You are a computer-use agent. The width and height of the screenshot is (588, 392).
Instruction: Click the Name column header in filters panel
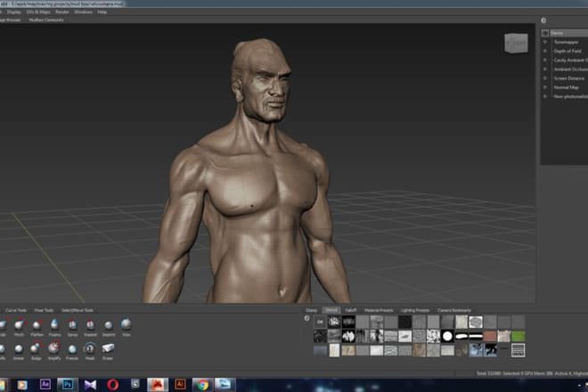pos(568,33)
